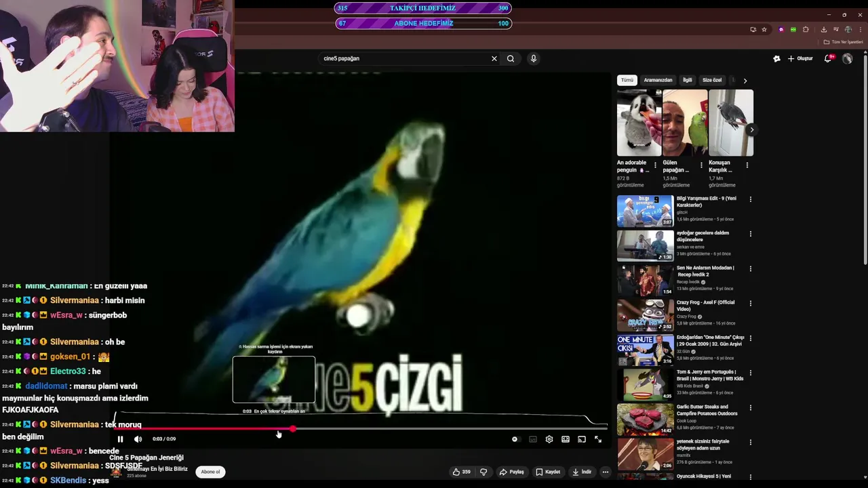
Task: Open options for Konuşan Karşılık short
Action: (747, 165)
